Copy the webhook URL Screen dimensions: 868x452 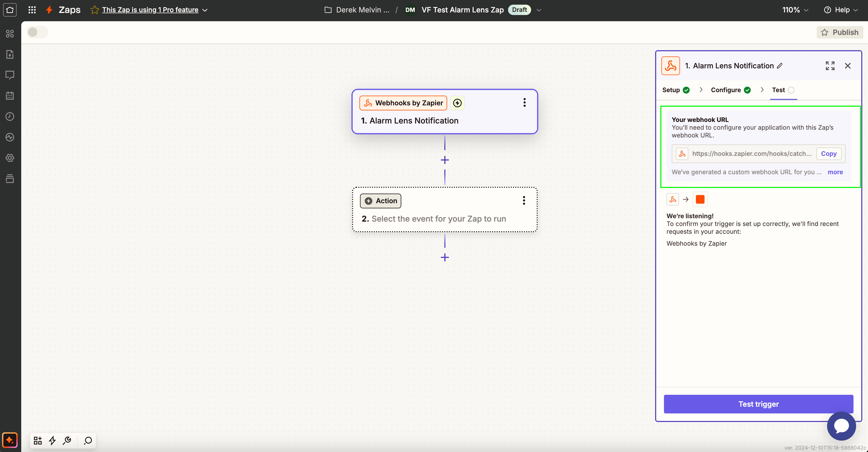829,154
